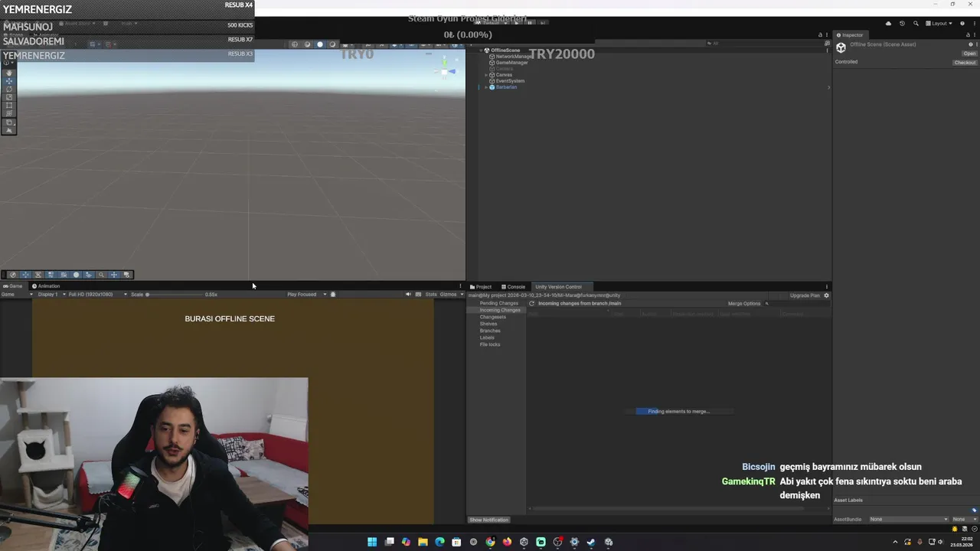Screen dimensions: 980x551
Task: Show hidden system tray icons
Action: click(895, 542)
